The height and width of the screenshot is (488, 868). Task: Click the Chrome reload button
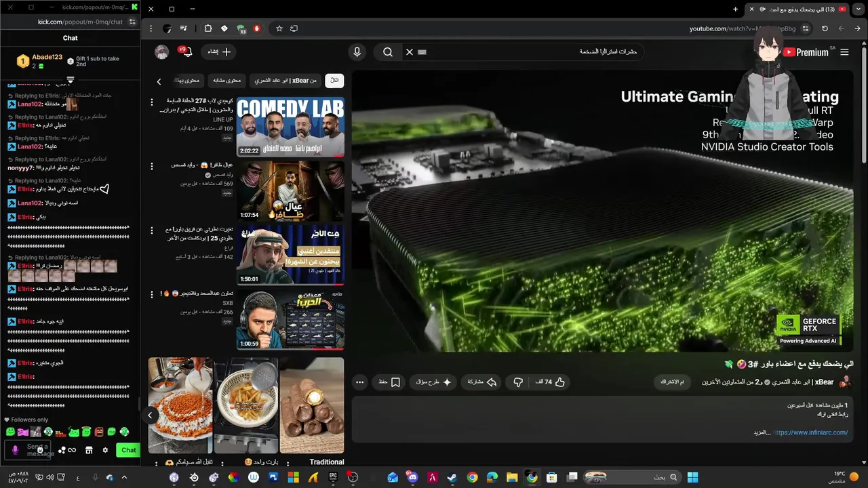click(x=825, y=28)
